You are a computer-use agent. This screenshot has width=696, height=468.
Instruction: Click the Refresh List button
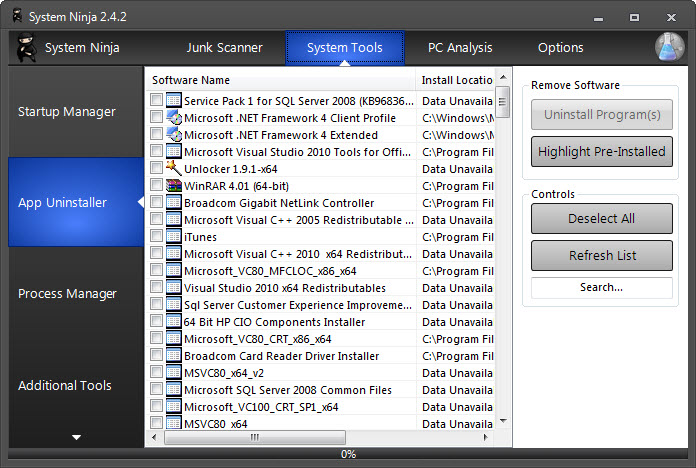pyautogui.click(x=602, y=255)
